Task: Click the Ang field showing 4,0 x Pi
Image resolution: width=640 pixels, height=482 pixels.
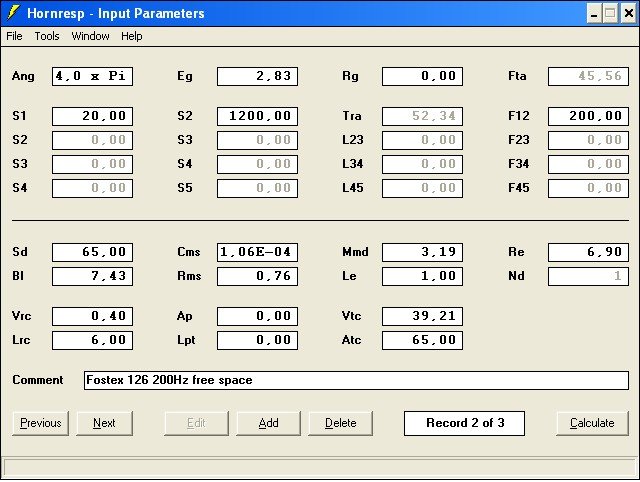Action: coord(92,76)
